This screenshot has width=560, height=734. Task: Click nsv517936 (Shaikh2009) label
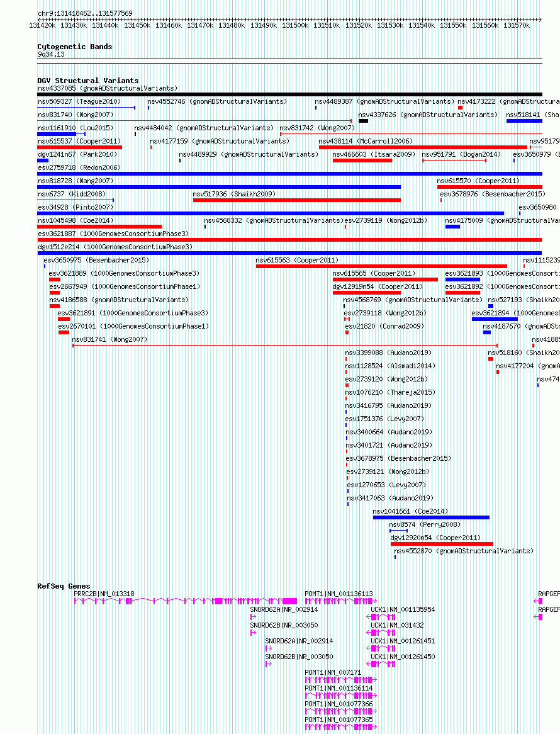(x=234, y=194)
